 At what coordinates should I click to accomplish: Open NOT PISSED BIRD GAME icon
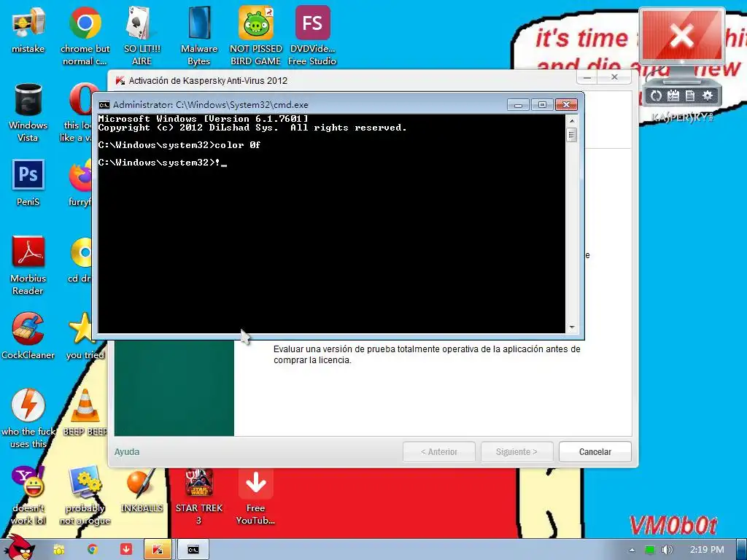[x=256, y=35]
